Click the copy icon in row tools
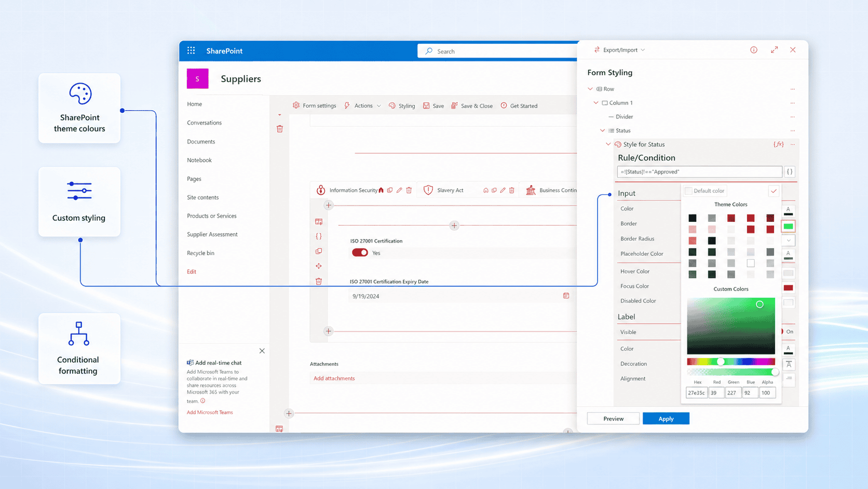The height and width of the screenshot is (489, 868). [319, 252]
